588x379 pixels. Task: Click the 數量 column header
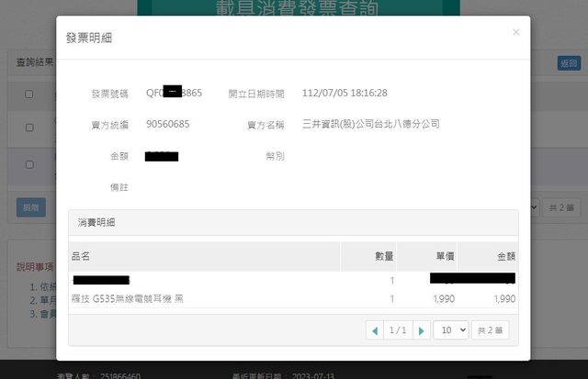tap(384, 256)
